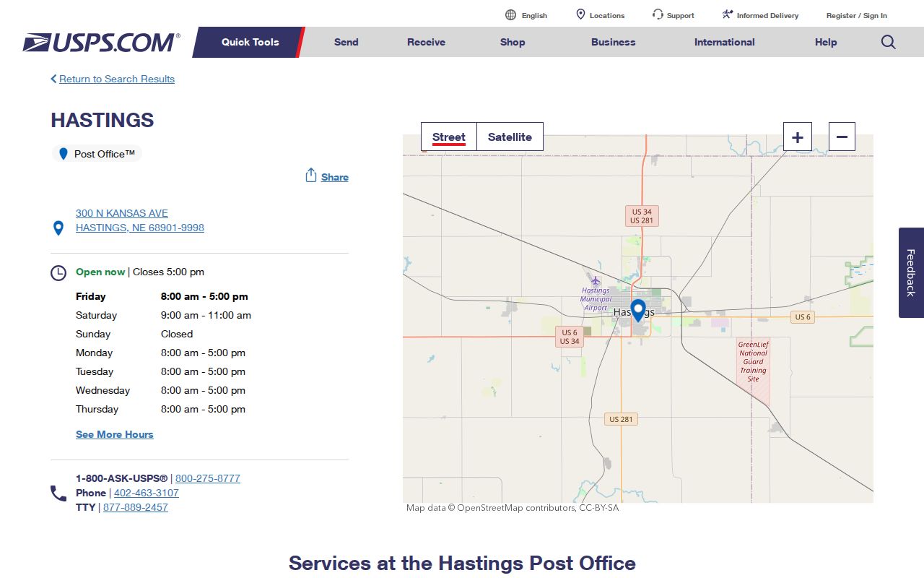Viewport: 924px width, 578px height.
Task: Open the Shop menu
Action: [513, 42]
